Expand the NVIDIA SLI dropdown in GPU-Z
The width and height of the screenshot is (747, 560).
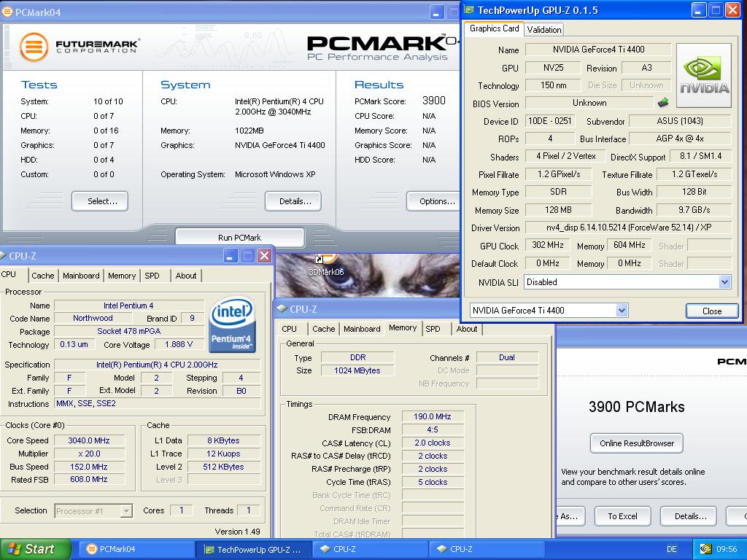(x=724, y=282)
